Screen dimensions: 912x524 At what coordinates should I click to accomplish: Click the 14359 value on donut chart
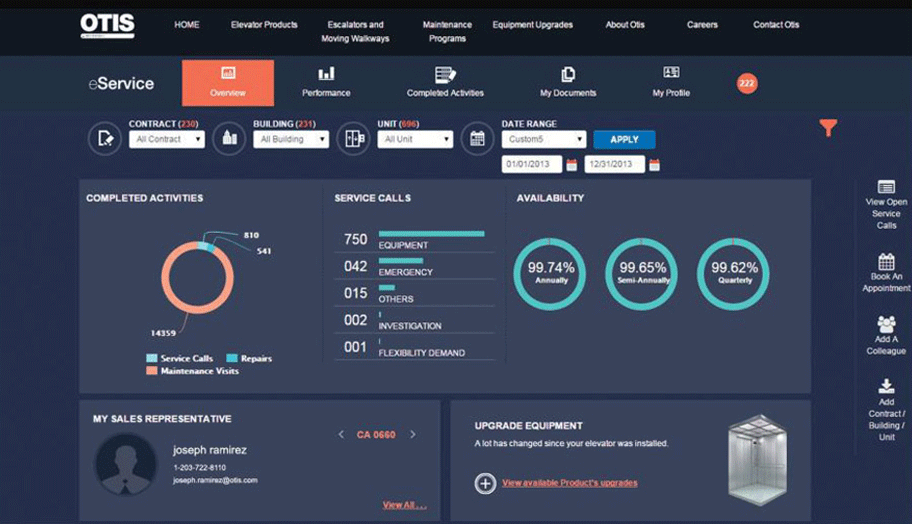tap(163, 333)
